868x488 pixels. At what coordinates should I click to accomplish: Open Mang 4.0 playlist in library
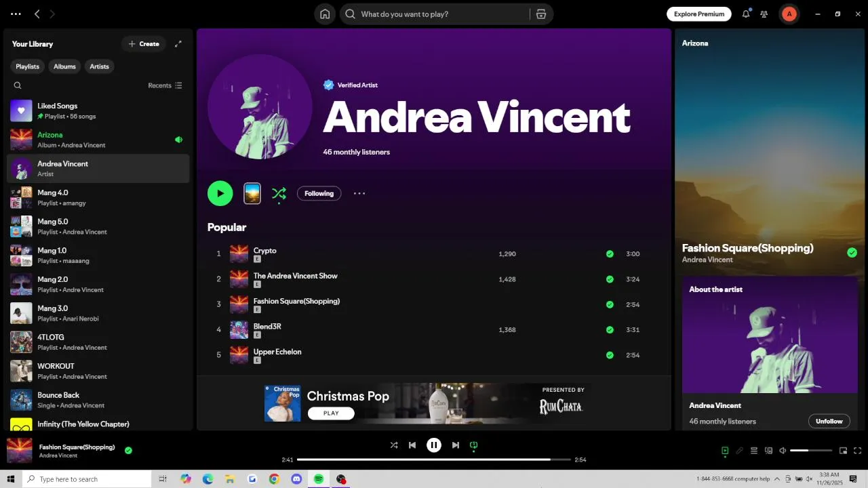click(98, 198)
